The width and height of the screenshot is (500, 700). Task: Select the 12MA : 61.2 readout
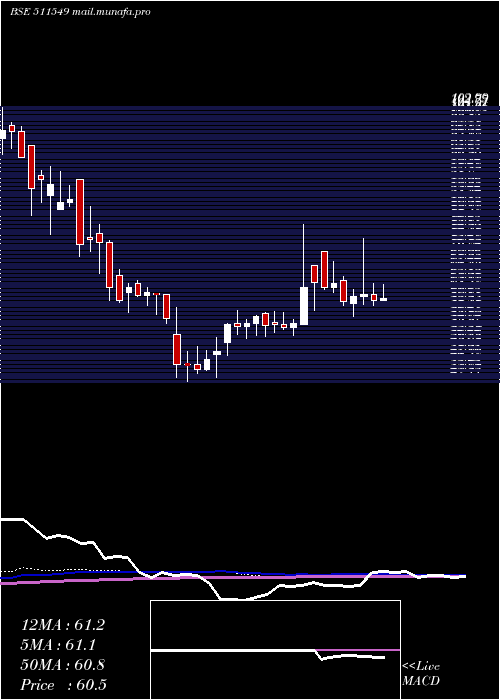click(63, 625)
